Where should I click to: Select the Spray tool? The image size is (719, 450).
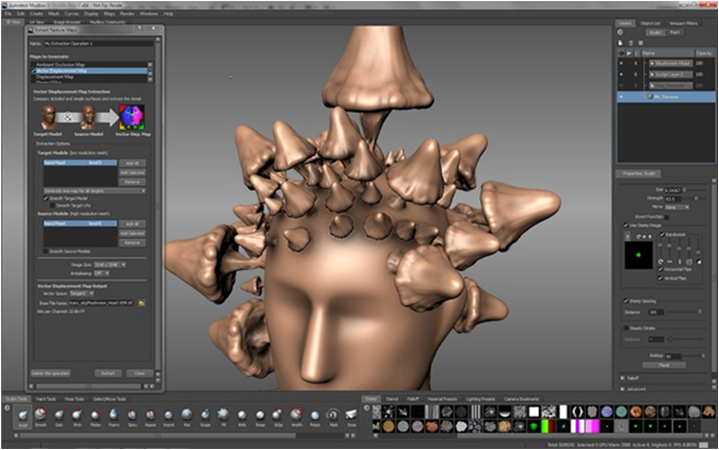point(132,417)
